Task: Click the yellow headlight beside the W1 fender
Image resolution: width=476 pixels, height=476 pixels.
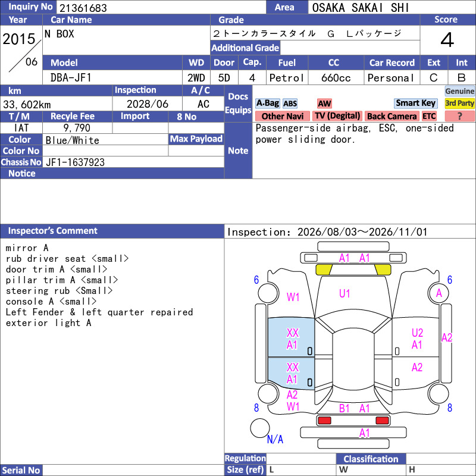Action: 324,270
